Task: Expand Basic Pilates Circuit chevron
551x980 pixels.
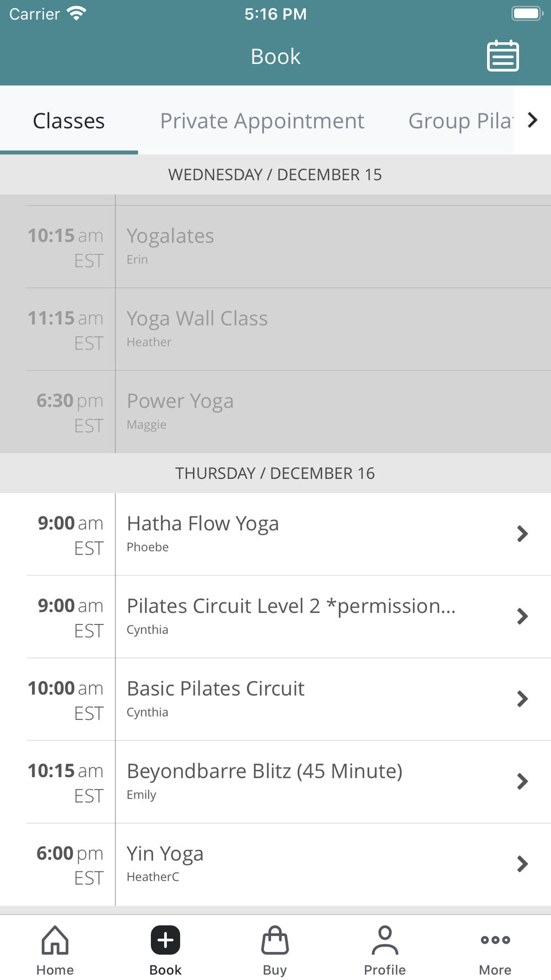Action: pyautogui.click(x=522, y=699)
